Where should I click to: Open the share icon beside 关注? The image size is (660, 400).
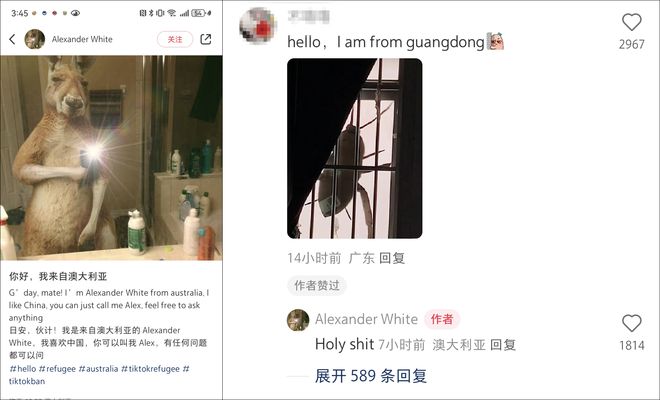pyautogui.click(x=205, y=39)
